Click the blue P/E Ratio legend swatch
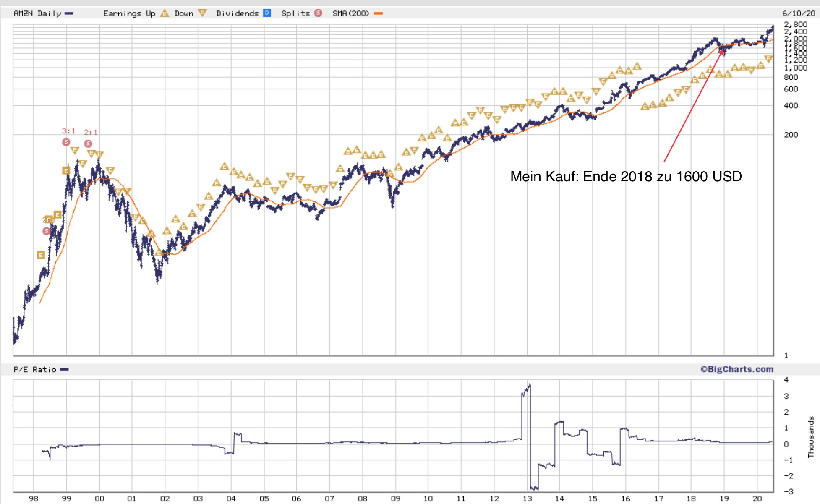The width and height of the screenshot is (820, 504). click(x=64, y=370)
